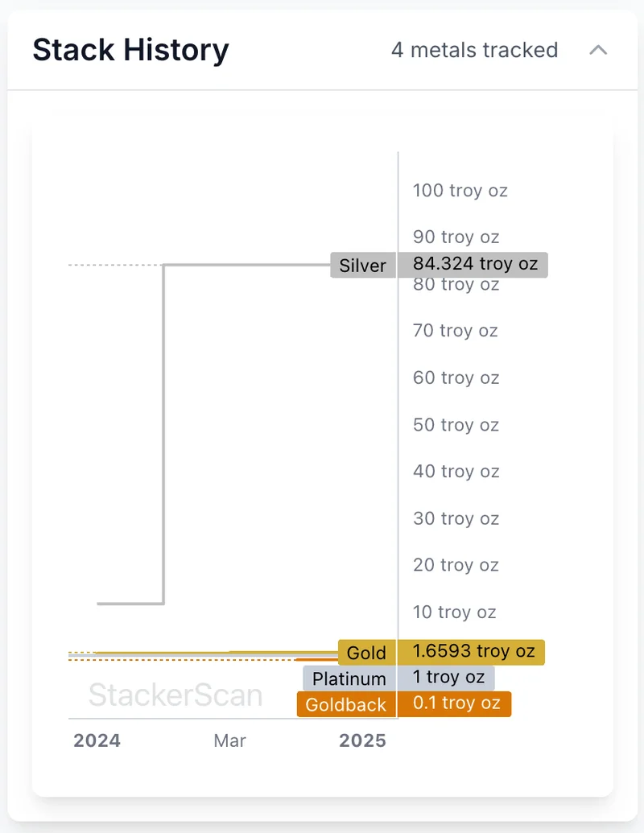Select the Platinum series label badge
Screen dimensions: 644x833
348,678
